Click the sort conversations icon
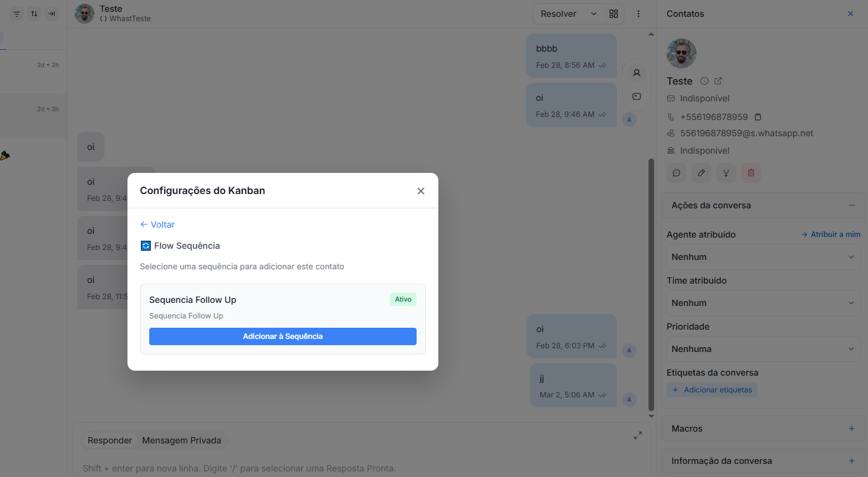 pos(34,14)
